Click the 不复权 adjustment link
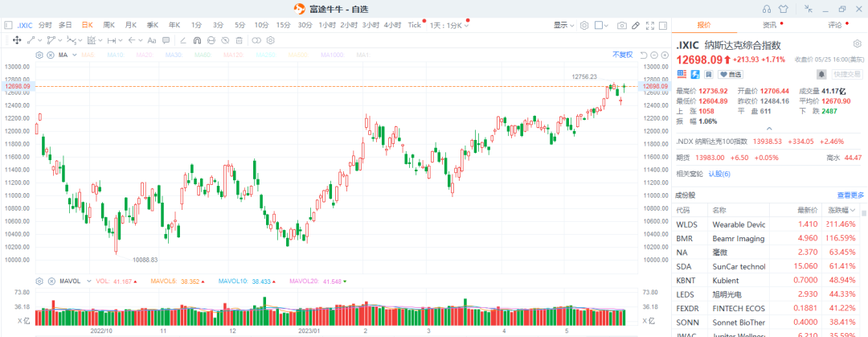868x337 pixels. pyautogui.click(x=622, y=55)
